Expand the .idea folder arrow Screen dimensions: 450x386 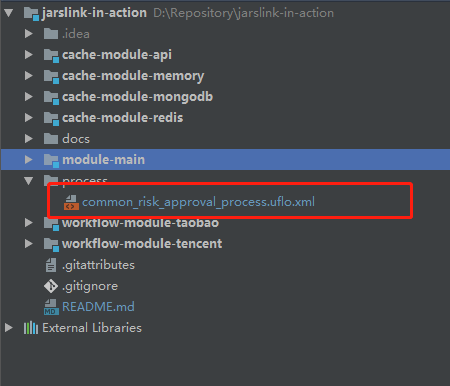click(x=29, y=34)
